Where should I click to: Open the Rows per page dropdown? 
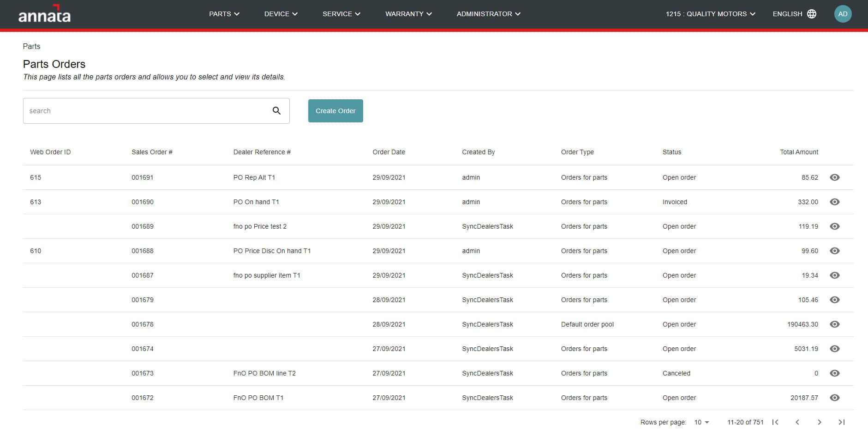pyautogui.click(x=700, y=422)
